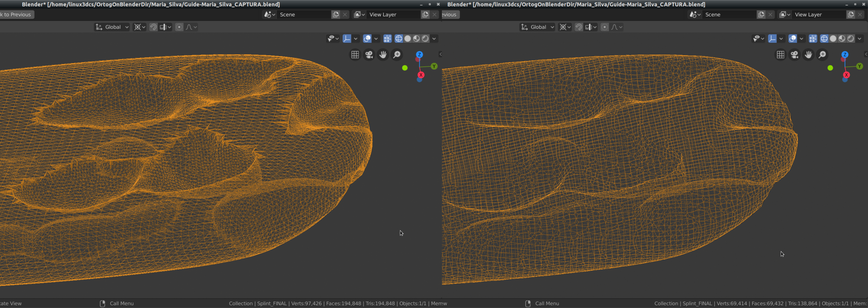Click New Scene icon in right window

point(761,15)
